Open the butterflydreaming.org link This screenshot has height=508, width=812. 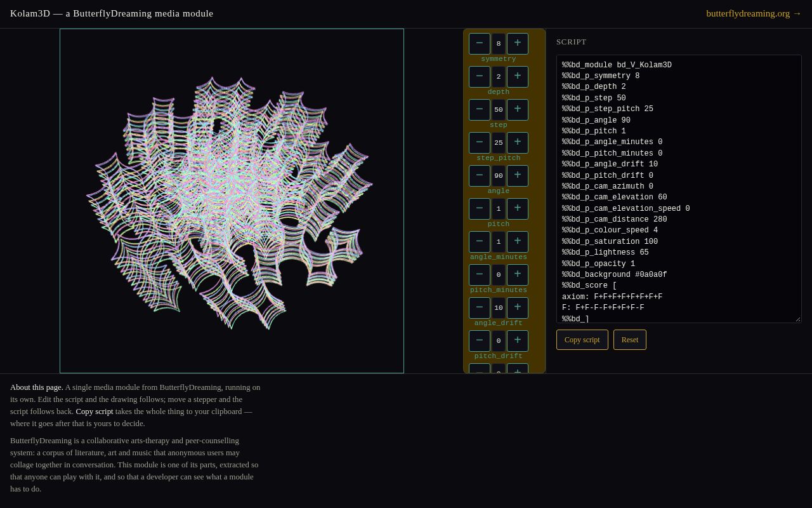pyautogui.click(x=754, y=13)
